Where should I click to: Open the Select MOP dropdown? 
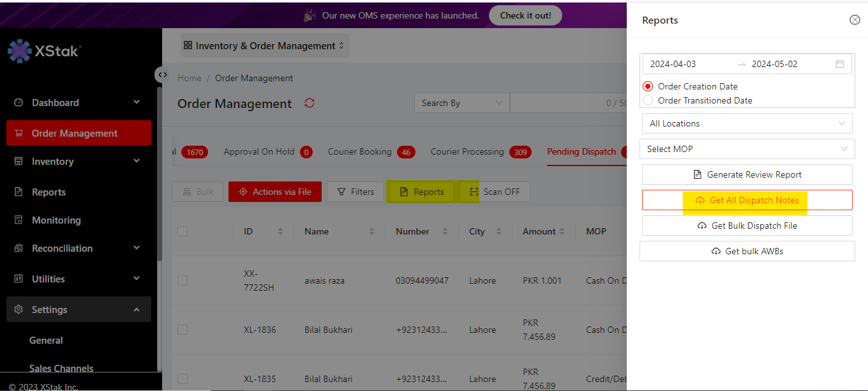[x=747, y=149]
